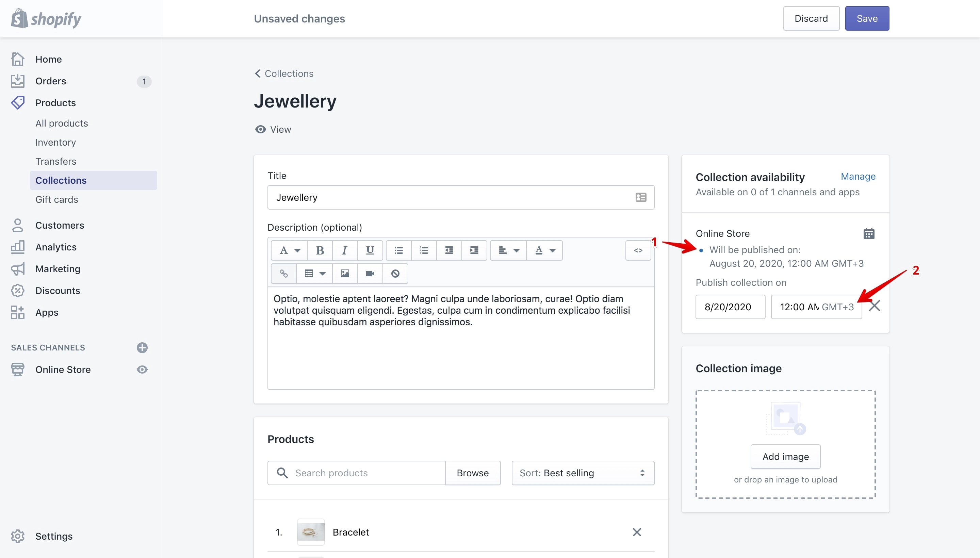980x558 pixels.
Task: Add a sales channel with plus icon
Action: (142, 348)
